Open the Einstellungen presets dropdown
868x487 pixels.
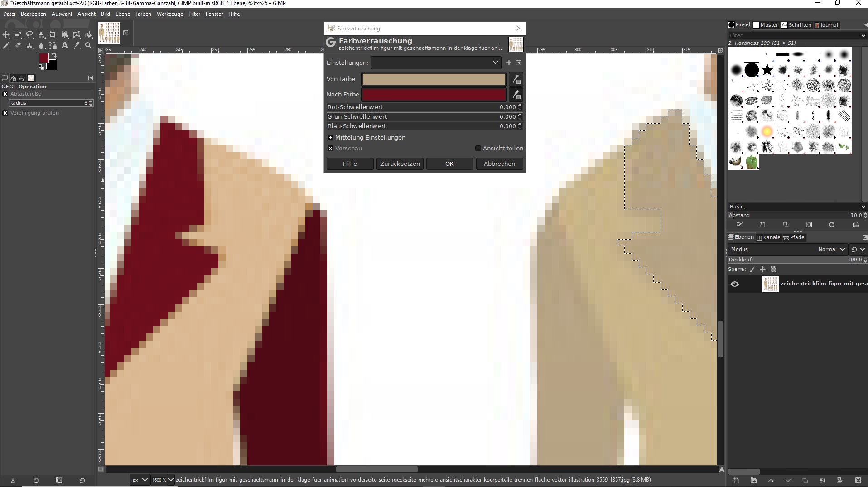(x=436, y=63)
